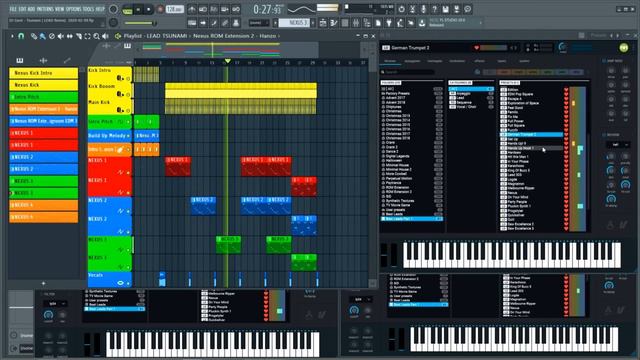Image resolution: width=640 pixels, height=360 pixels.
Task: Click the arrow left of pattern selector
Action: pos(276,23)
